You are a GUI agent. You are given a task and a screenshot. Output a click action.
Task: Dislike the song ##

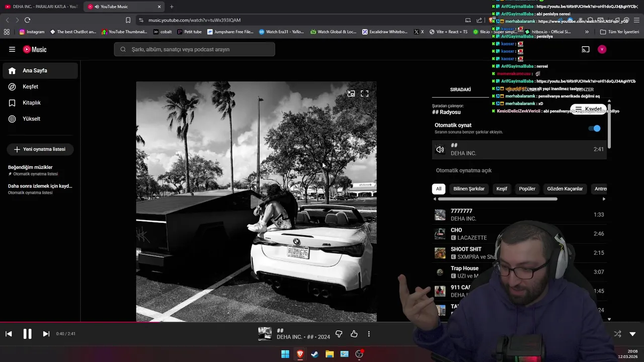[339, 334]
